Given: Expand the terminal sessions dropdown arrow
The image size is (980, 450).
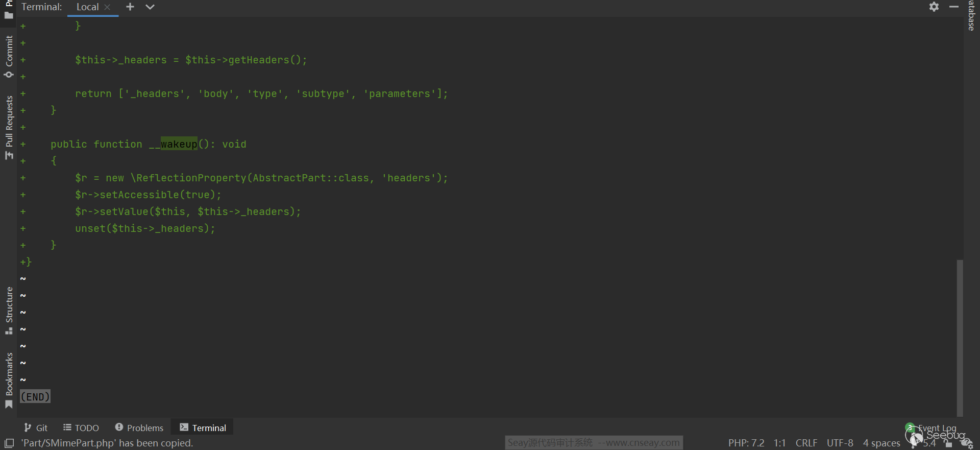Looking at the screenshot, I should click(x=150, y=7).
